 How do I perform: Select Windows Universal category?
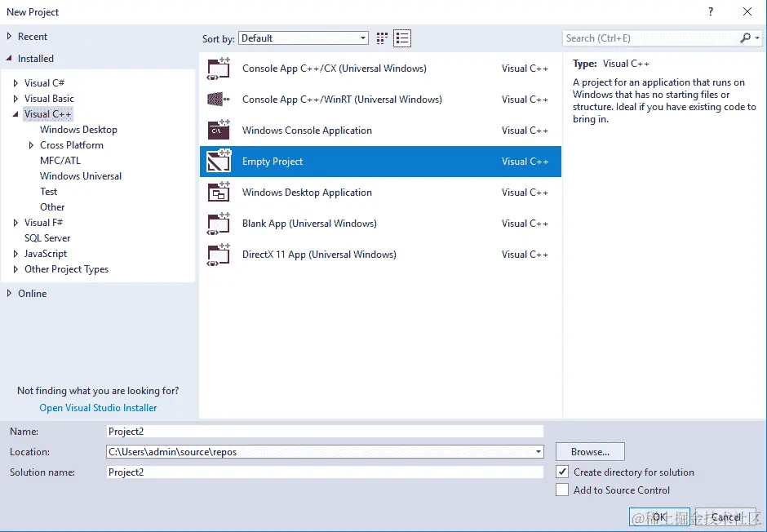pos(81,176)
